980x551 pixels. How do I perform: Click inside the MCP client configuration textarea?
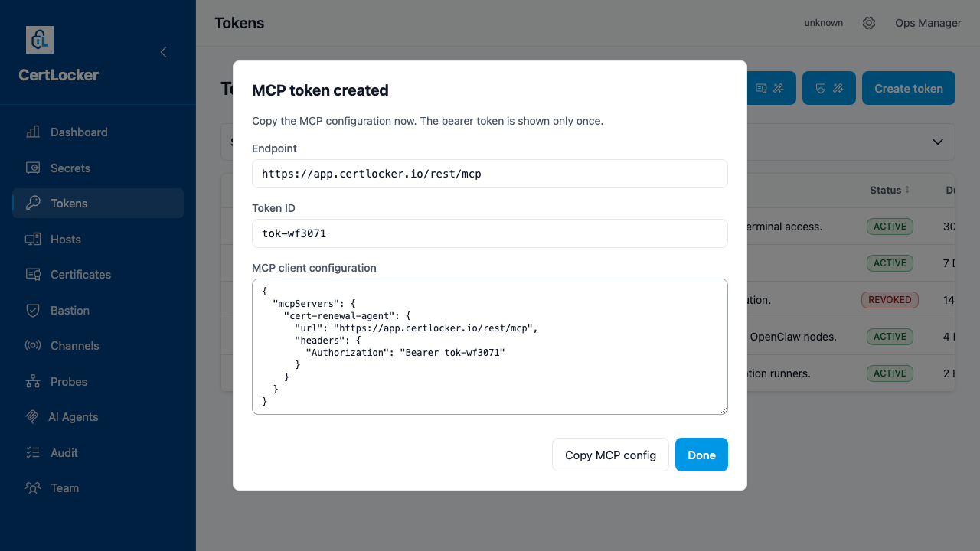coord(490,347)
